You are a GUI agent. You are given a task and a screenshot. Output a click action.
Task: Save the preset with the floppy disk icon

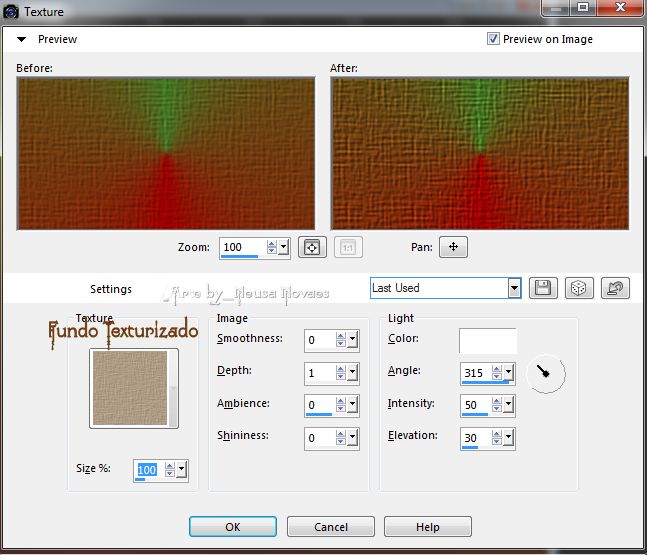(543, 288)
